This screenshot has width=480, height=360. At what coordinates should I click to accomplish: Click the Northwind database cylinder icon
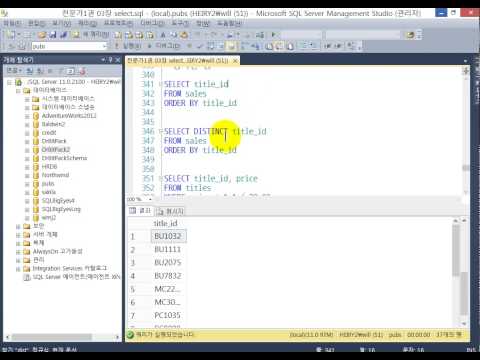click(36, 175)
